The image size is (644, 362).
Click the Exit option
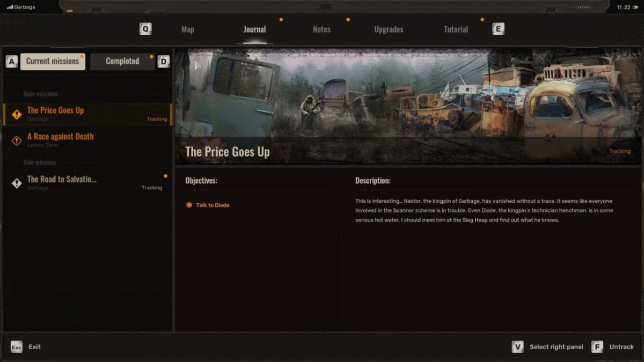coord(34,346)
